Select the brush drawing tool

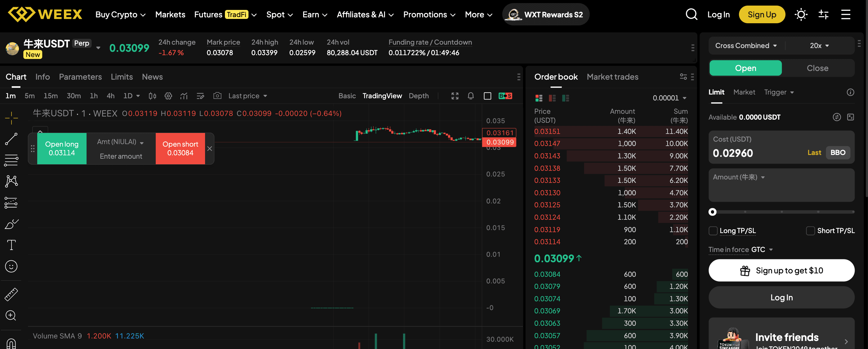pos(11,224)
